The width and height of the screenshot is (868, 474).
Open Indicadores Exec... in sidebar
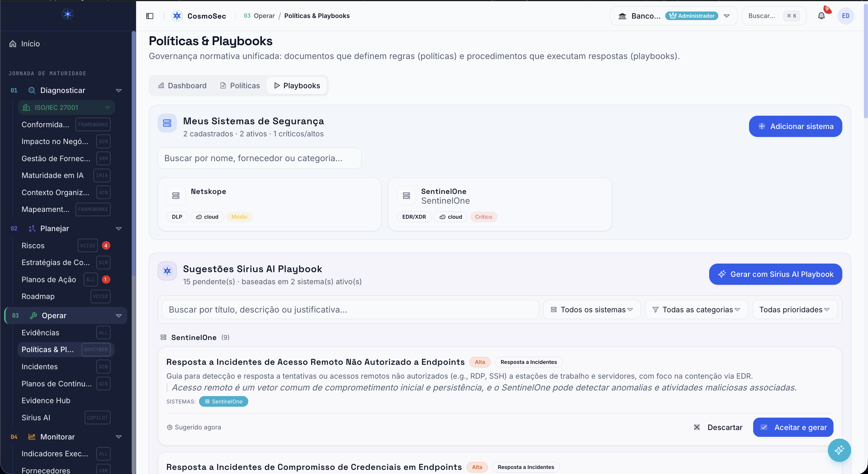55,453
